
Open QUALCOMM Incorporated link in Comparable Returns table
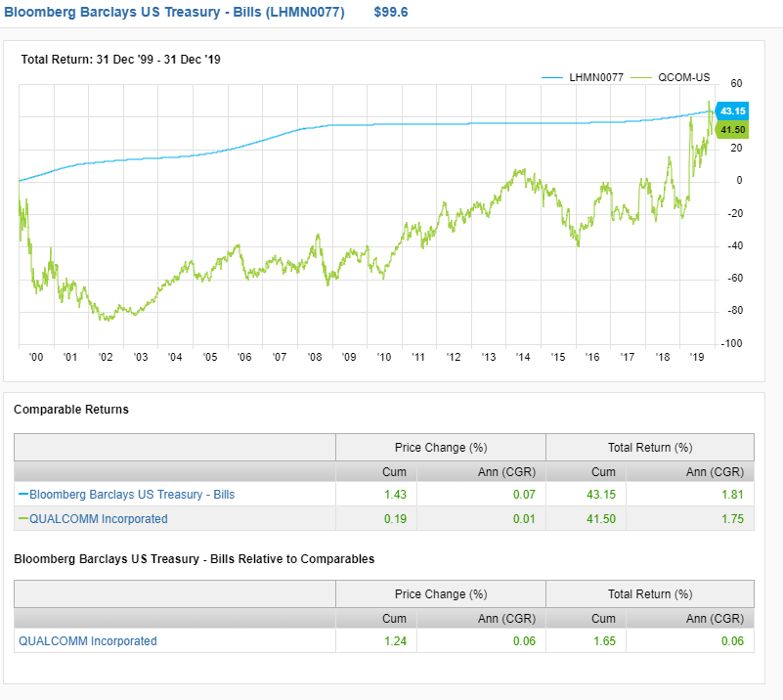pyautogui.click(x=99, y=519)
